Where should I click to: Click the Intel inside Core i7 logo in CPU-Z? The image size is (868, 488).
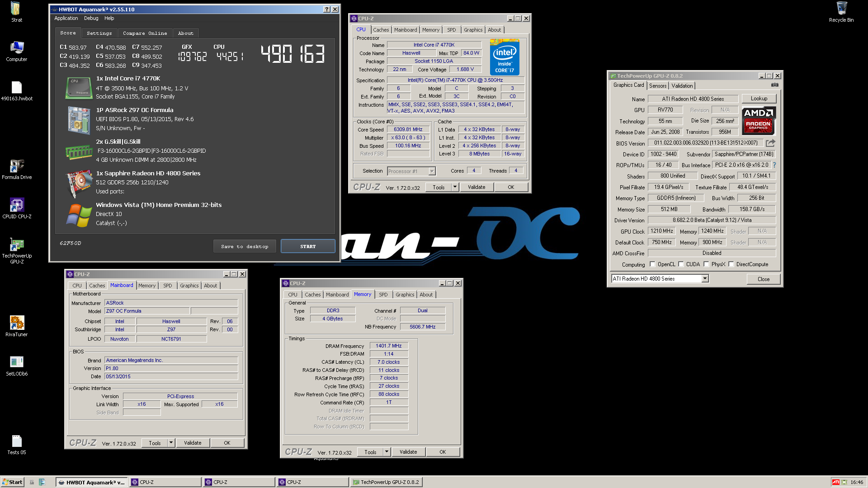tap(505, 57)
